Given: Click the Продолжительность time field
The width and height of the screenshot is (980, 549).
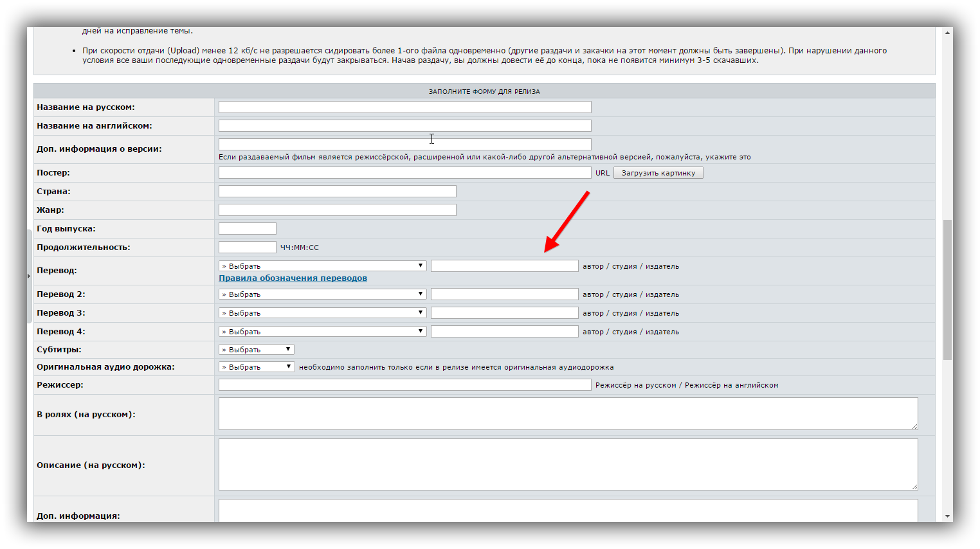Looking at the screenshot, I should point(247,248).
